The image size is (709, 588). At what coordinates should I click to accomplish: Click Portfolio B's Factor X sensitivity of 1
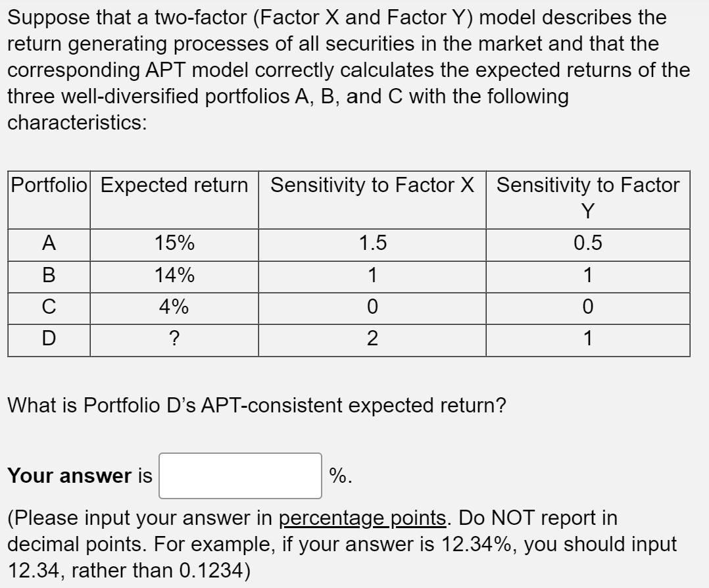[x=371, y=275]
